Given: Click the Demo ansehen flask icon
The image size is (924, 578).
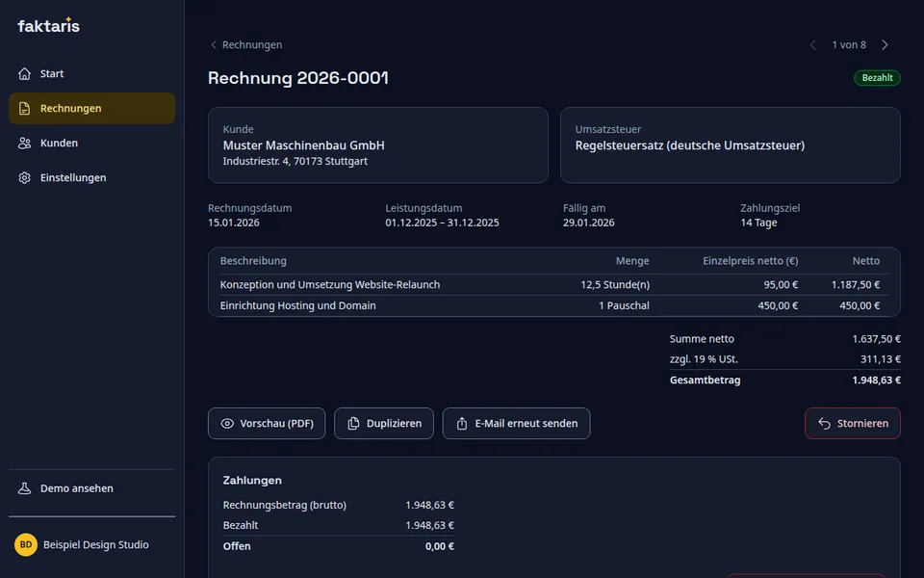Looking at the screenshot, I should [24, 488].
